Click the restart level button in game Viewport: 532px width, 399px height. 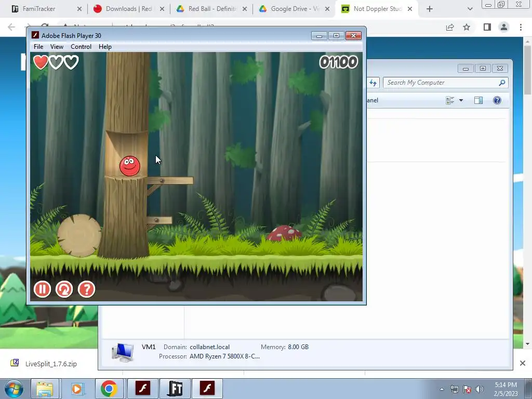point(64,289)
